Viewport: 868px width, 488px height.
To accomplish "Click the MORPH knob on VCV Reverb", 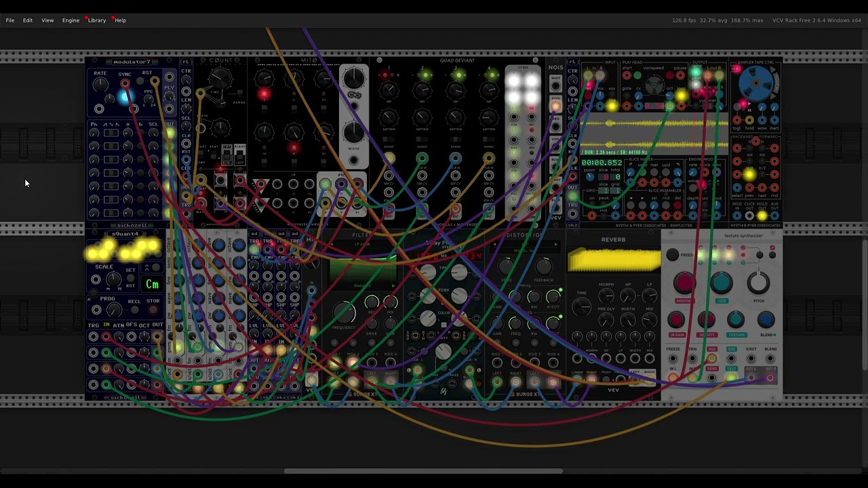I will point(606,296).
